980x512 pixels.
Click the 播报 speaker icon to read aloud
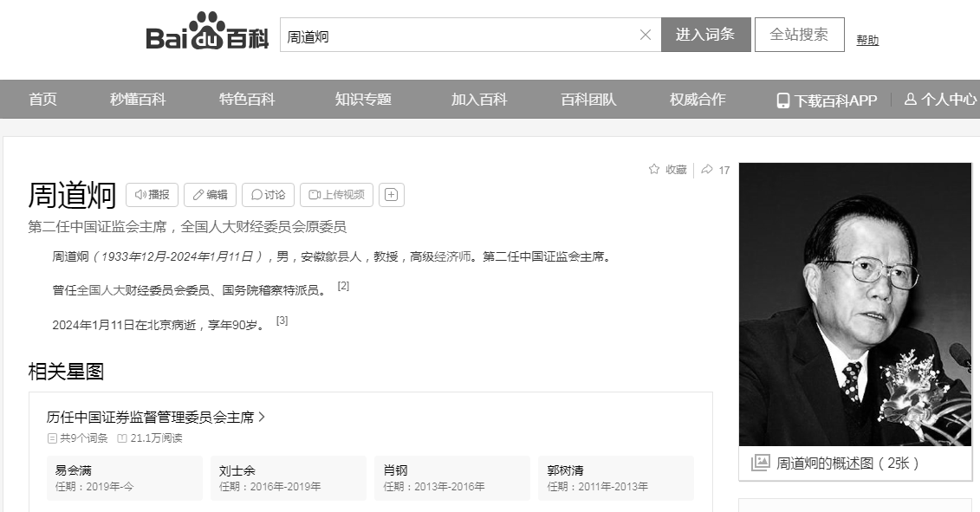tap(141, 194)
